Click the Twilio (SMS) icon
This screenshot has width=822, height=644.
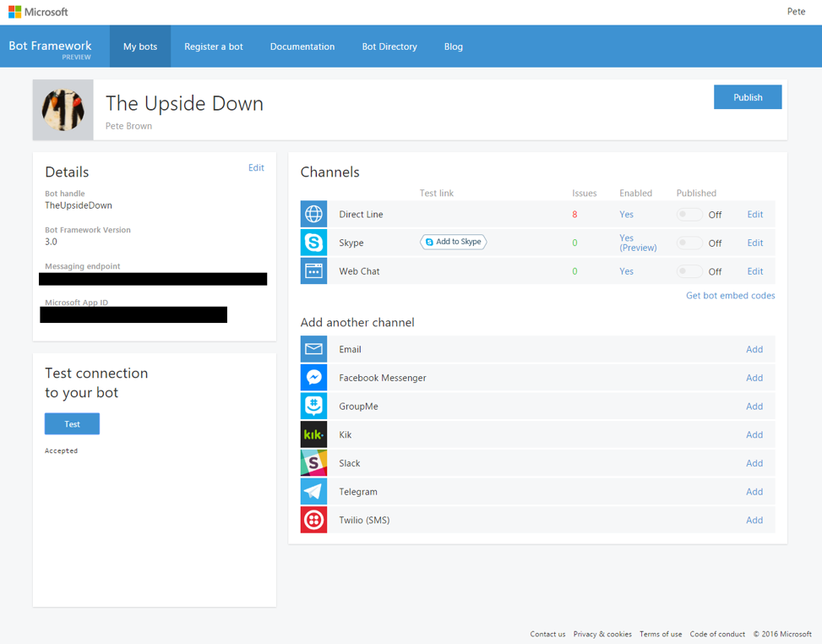pyautogui.click(x=313, y=520)
